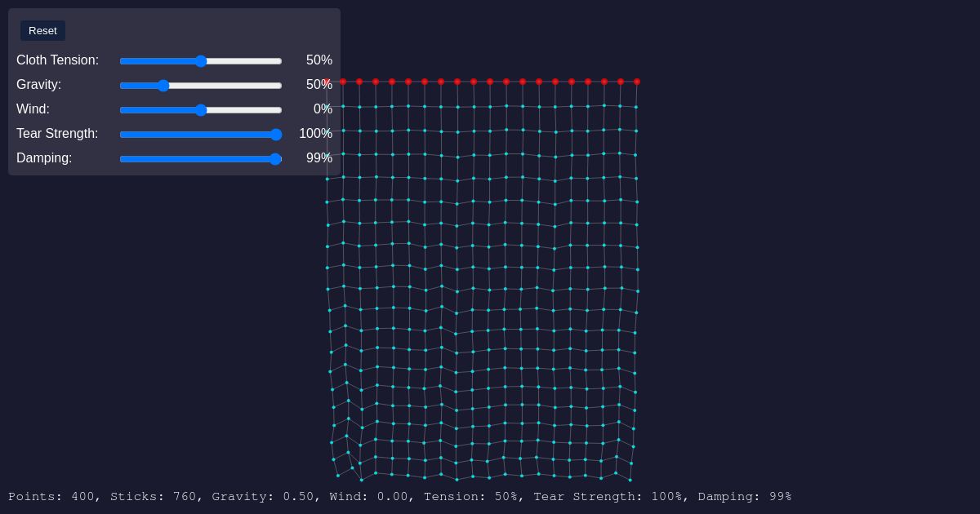Click the 0% Wind value

[323, 109]
